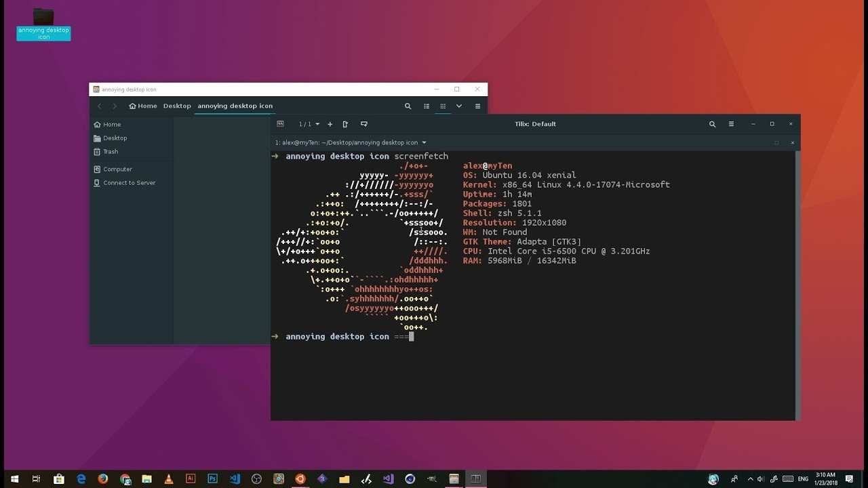Screen dimensions: 868x488
Task: Switch file manager to list view
Action: click(427, 106)
